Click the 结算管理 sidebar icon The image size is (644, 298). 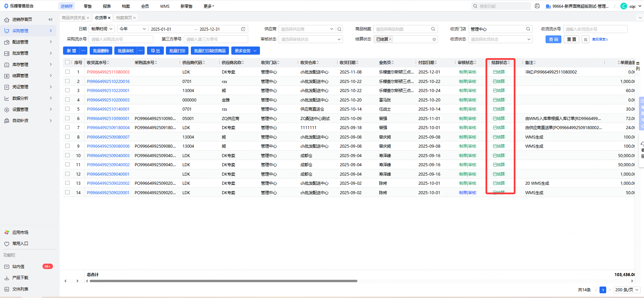click(7, 76)
